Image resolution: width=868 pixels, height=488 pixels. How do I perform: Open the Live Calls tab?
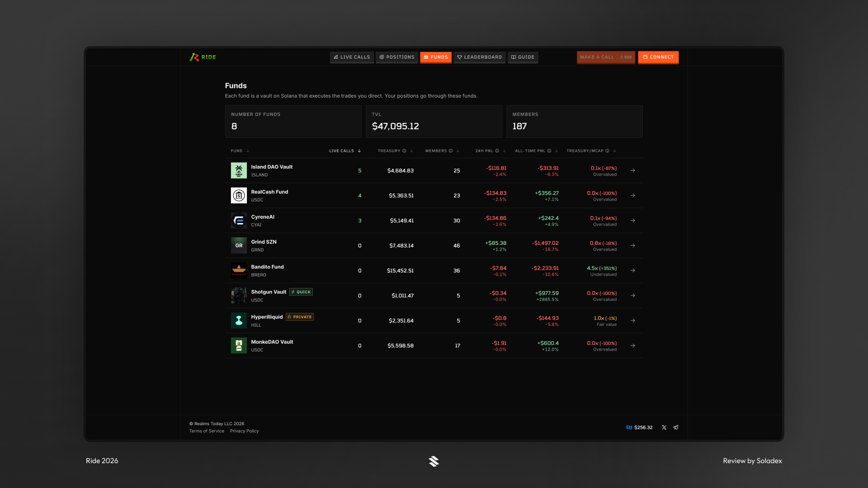[x=352, y=57]
